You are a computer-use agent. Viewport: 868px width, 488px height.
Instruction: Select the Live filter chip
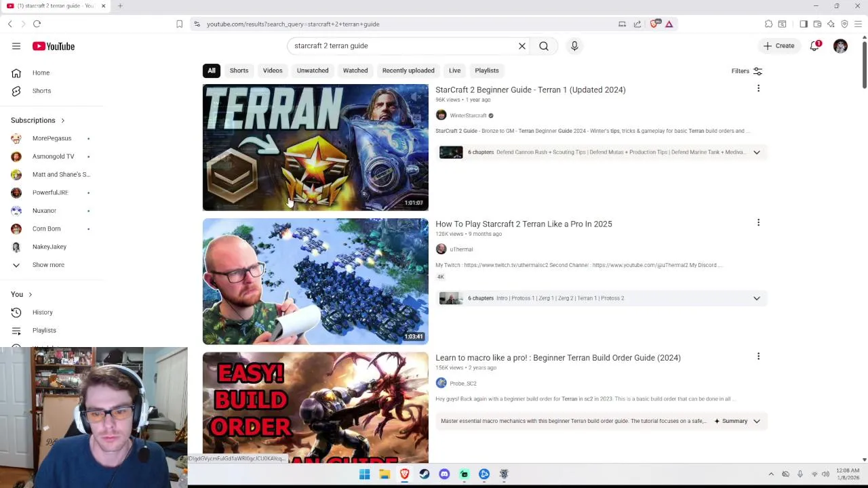click(454, 70)
